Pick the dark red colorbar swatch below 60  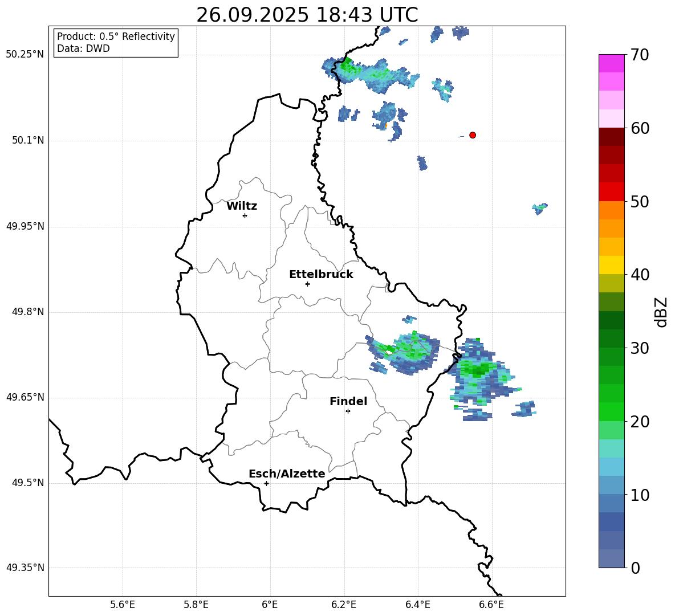tap(612, 137)
